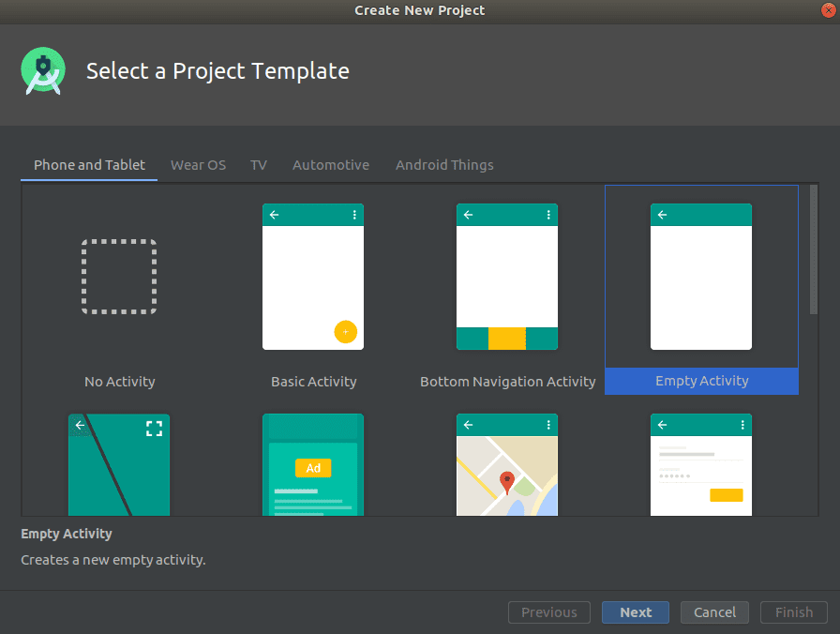Click the yellow bottom tab in Bottom Navigation preview
The width and height of the screenshot is (840, 634).
click(507, 339)
